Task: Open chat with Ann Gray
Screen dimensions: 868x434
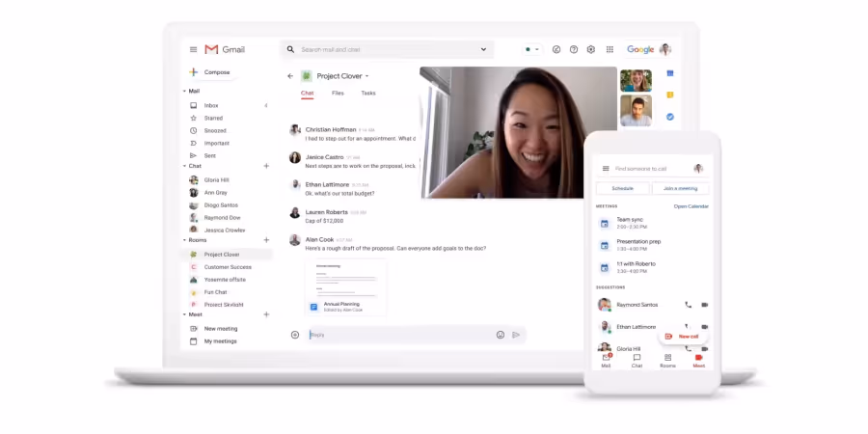Action: (x=215, y=193)
